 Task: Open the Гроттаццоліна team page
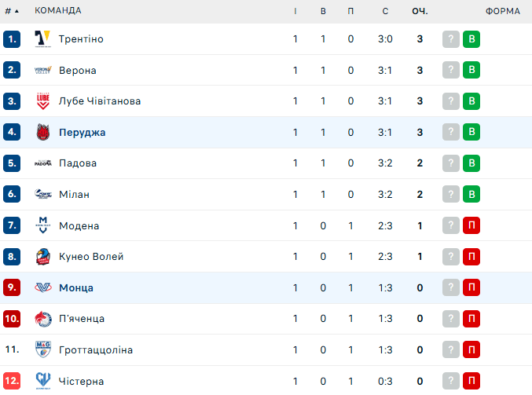point(96,349)
